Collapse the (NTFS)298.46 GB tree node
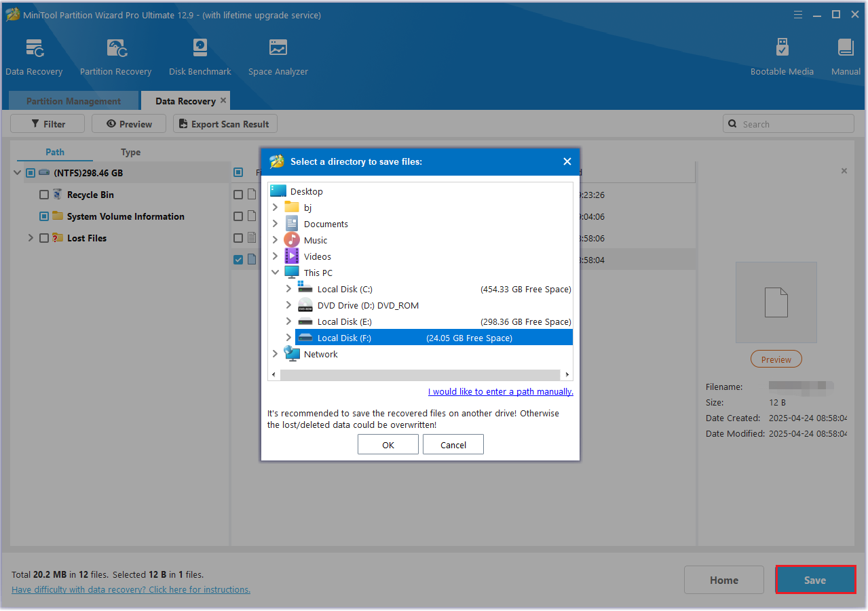868x611 pixels. [17, 173]
